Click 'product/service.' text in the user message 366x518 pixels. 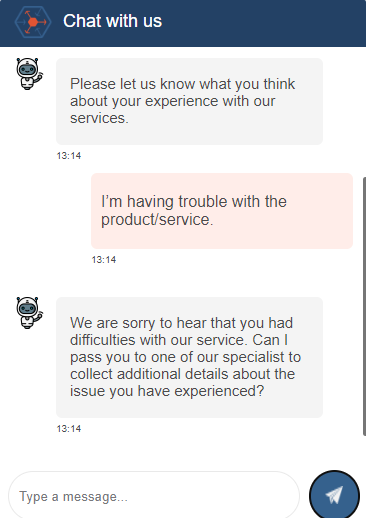[x=157, y=219]
